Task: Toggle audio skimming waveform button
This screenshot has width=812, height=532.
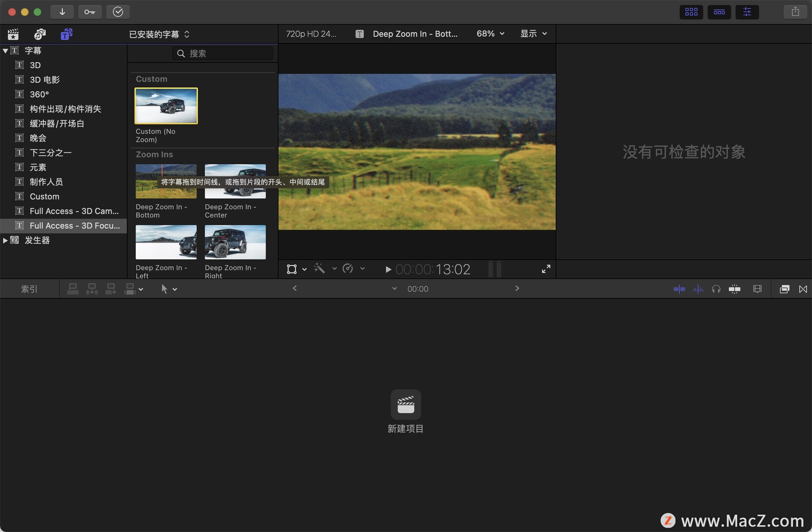Action: (698, 289)
